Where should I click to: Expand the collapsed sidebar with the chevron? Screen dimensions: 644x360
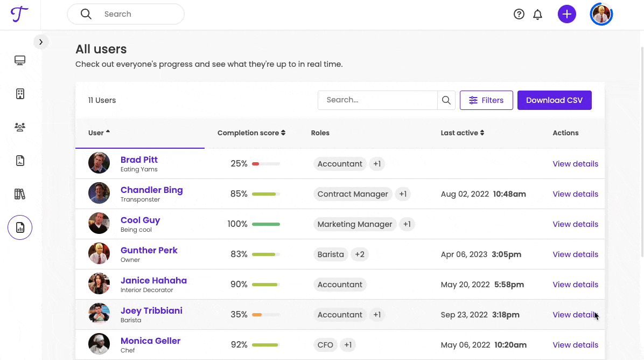point(41,41)
